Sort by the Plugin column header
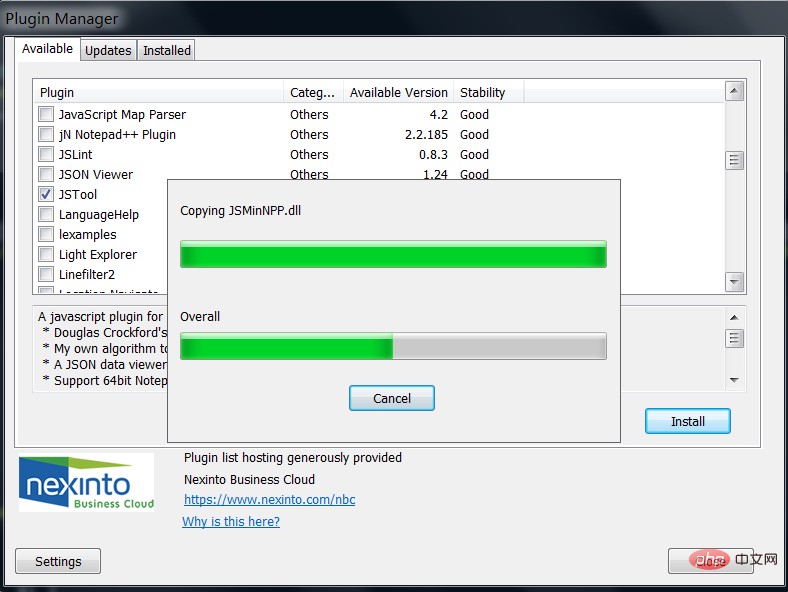 click(158, 92)
